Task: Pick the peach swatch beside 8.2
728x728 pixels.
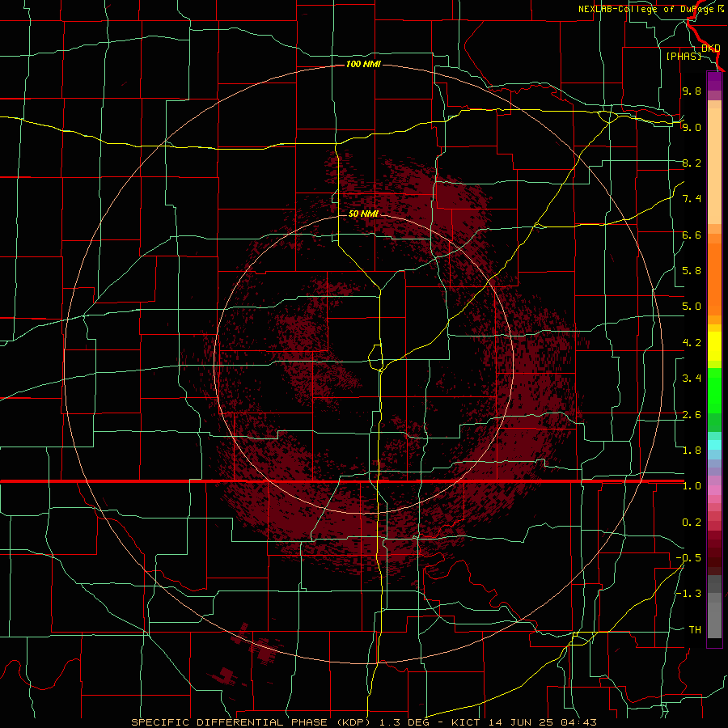Action: (x=714, y=166)
